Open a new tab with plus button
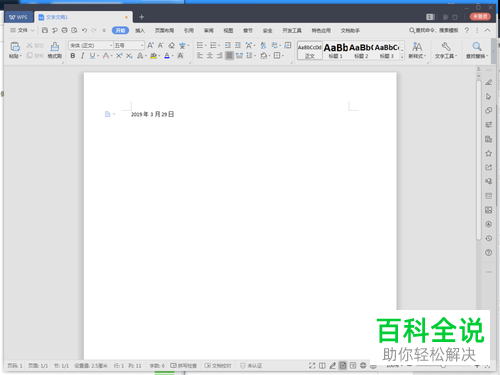 pos(142,17)
